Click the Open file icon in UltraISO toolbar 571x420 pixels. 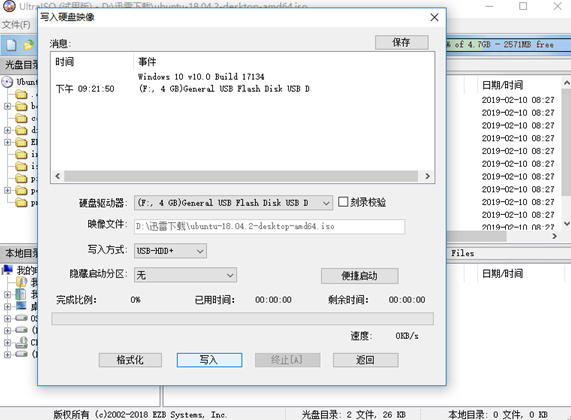pyautogui.click(x=28, y=45)
